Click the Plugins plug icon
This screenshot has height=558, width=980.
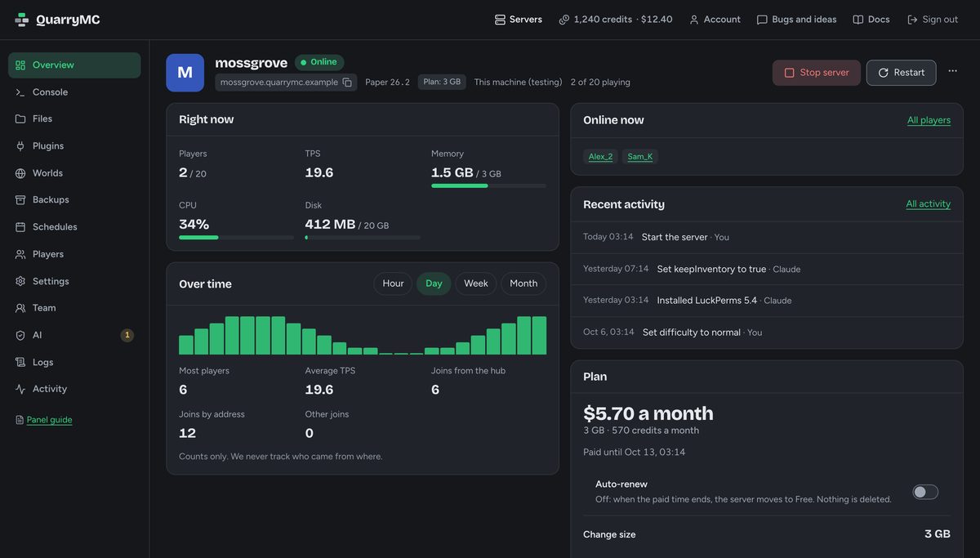click(20, 146)
